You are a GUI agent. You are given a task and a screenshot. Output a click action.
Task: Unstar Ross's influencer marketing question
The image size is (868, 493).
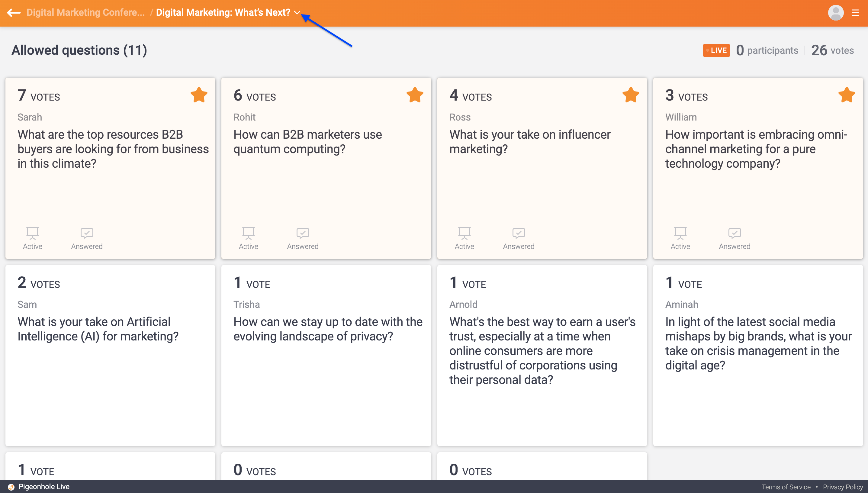(x=631, y=95)
